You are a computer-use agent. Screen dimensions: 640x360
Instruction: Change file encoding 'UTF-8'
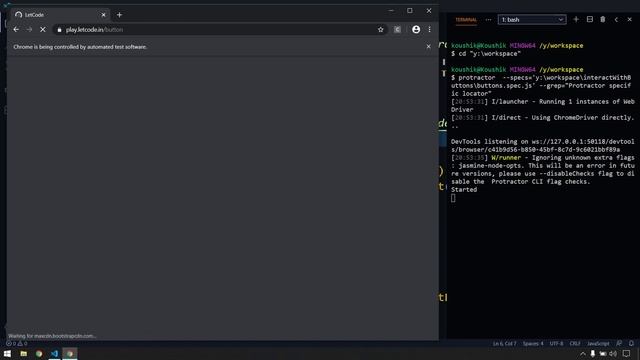[x=556, y=343]
